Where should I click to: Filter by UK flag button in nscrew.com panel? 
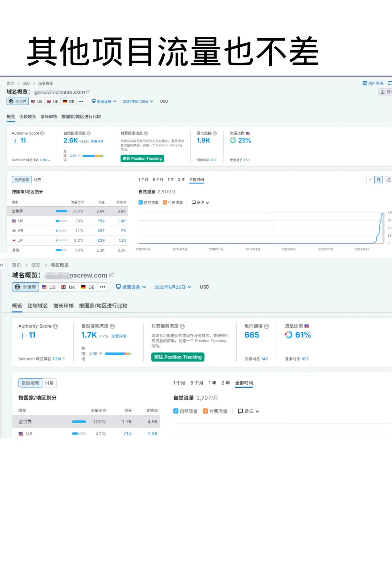pos(68,287)
